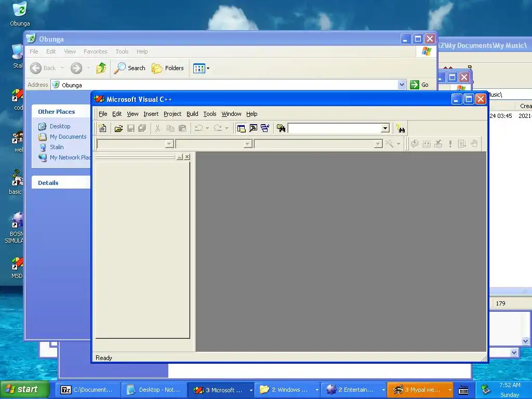Click the Undo arrow icon
The height and width of the screenshot is (399, 532).
[x=199, y=128]
